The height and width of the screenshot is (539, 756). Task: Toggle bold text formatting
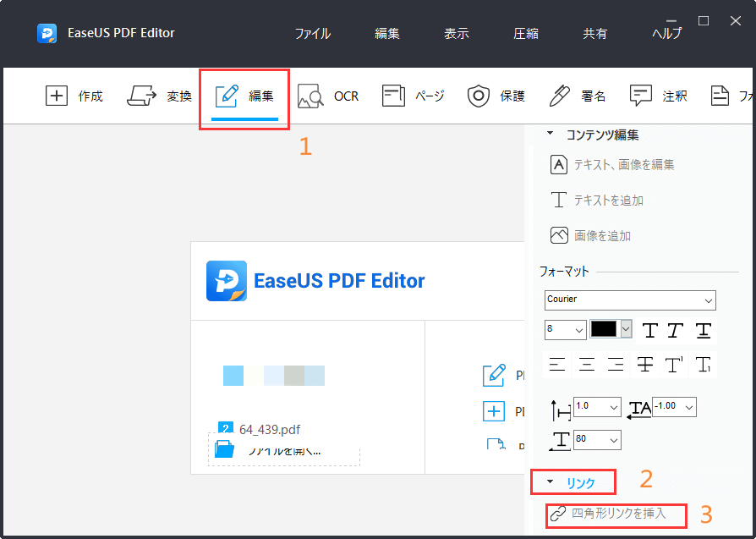coord(649,330)
